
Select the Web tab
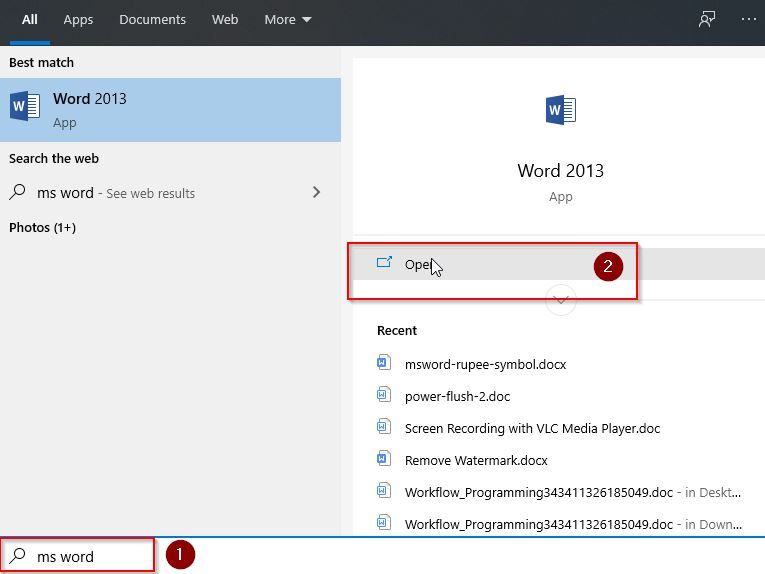pos(225,20)
